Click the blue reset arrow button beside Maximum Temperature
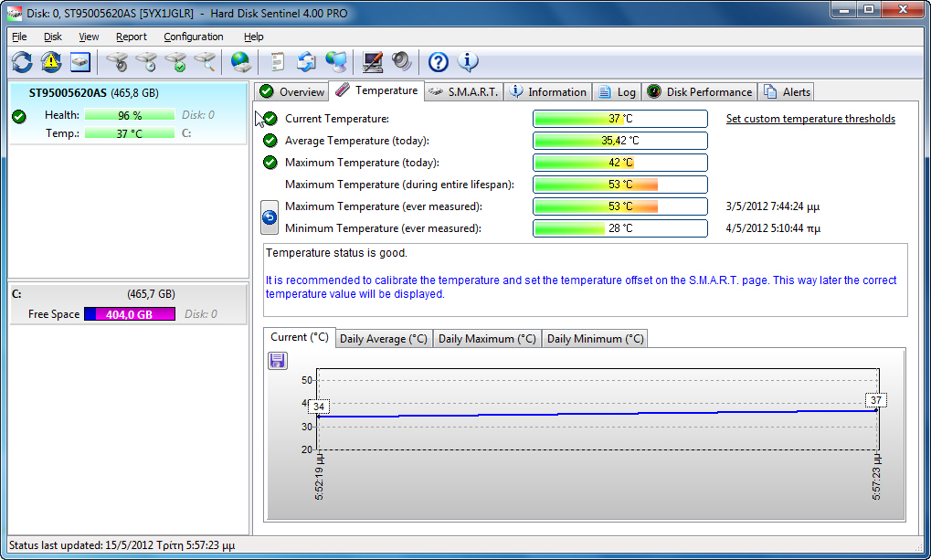The height and width of the screenshot is (560, 931). 269,217
